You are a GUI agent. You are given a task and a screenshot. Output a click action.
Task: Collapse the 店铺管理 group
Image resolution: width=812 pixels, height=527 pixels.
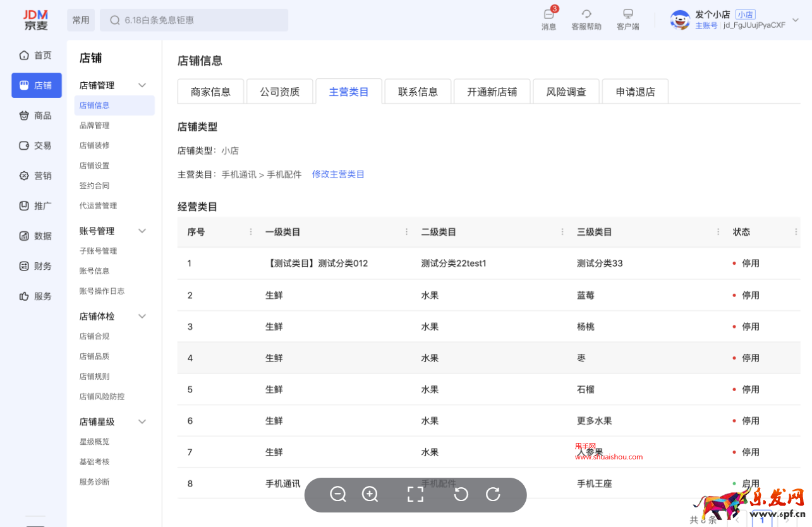(142, 85)
